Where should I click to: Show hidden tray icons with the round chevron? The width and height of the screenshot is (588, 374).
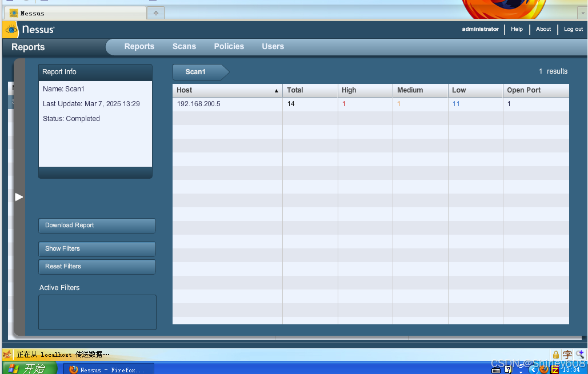(x=533, y=369)
